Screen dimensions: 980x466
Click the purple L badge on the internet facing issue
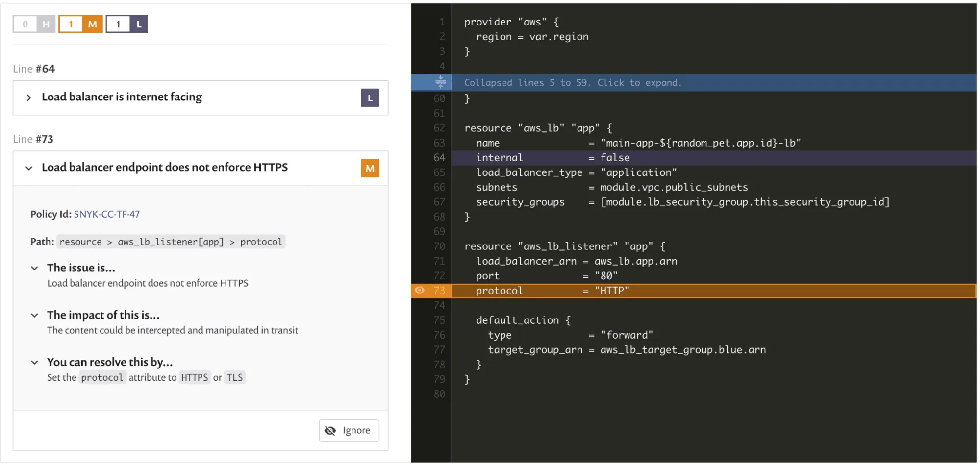(370, 98)
